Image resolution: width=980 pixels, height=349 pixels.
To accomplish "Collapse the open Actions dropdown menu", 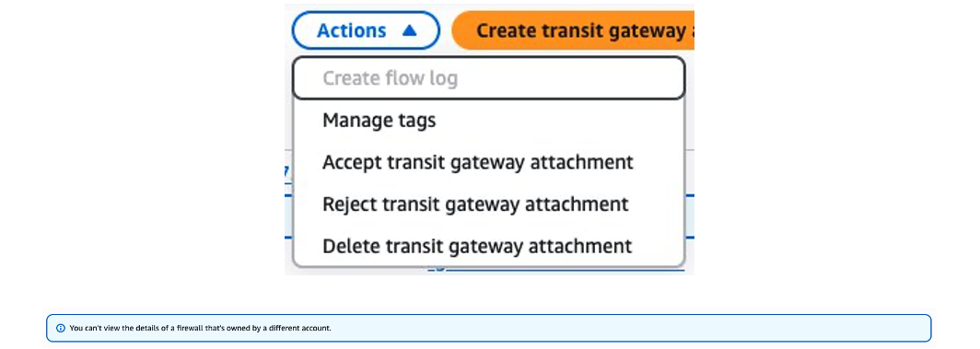I will 366,30.
